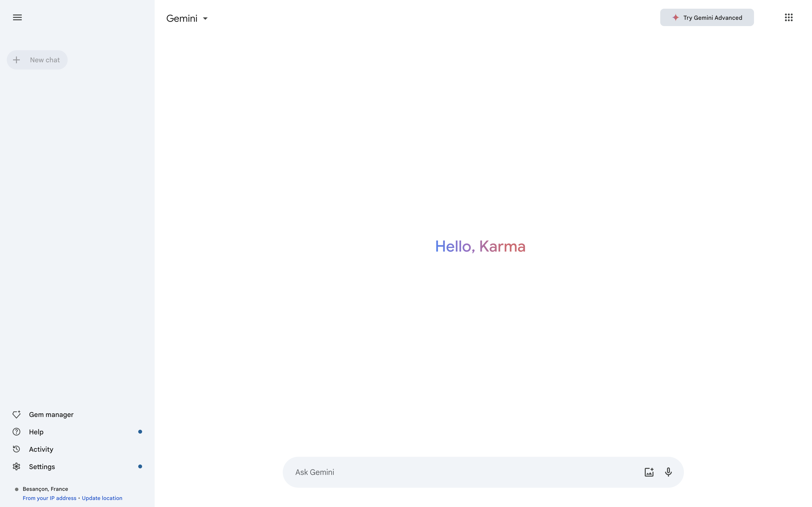Click the Help question mark icon
The width and height of the screenshot is (812, 507).
tap(16, 432)
